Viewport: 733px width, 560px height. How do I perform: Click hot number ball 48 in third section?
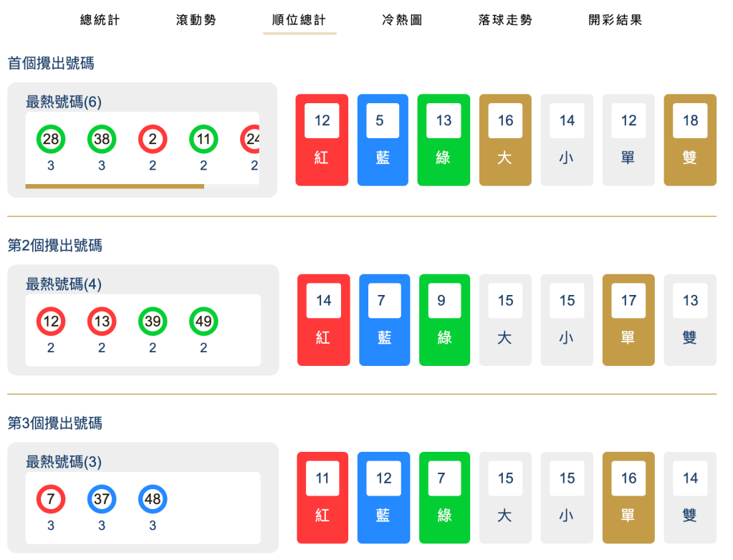click(x=152, y=500)
